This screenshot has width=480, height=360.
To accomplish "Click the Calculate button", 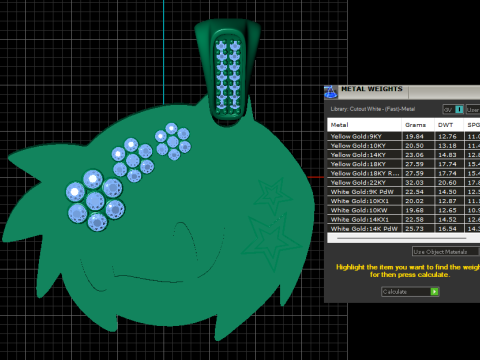I will (x=410, y=292).
